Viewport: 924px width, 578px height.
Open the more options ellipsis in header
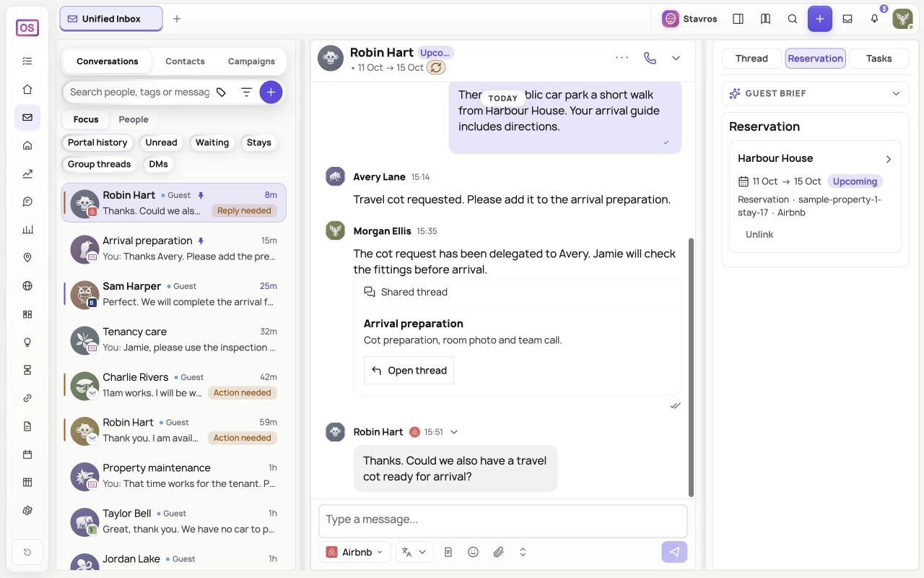pos(622,59)
